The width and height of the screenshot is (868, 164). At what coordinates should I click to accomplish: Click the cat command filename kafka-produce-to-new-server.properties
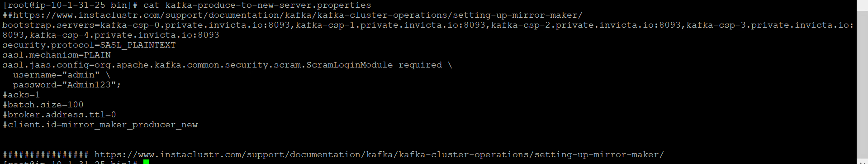coord(268,5)
